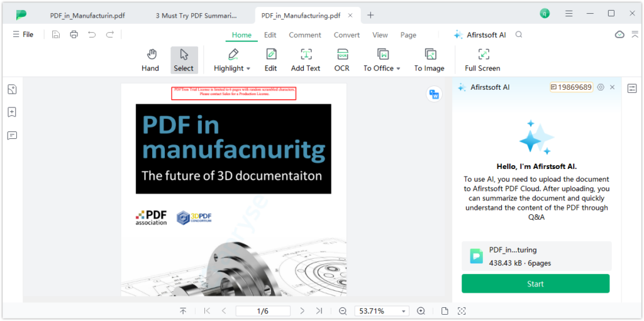Click the green user avatar

click(545, 14)
